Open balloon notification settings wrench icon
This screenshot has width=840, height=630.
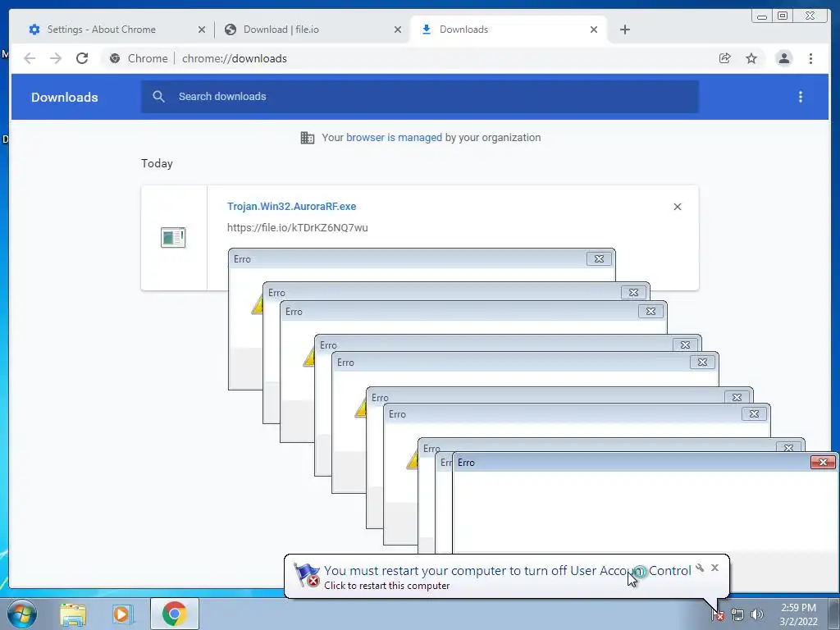[x=700, y=568]
